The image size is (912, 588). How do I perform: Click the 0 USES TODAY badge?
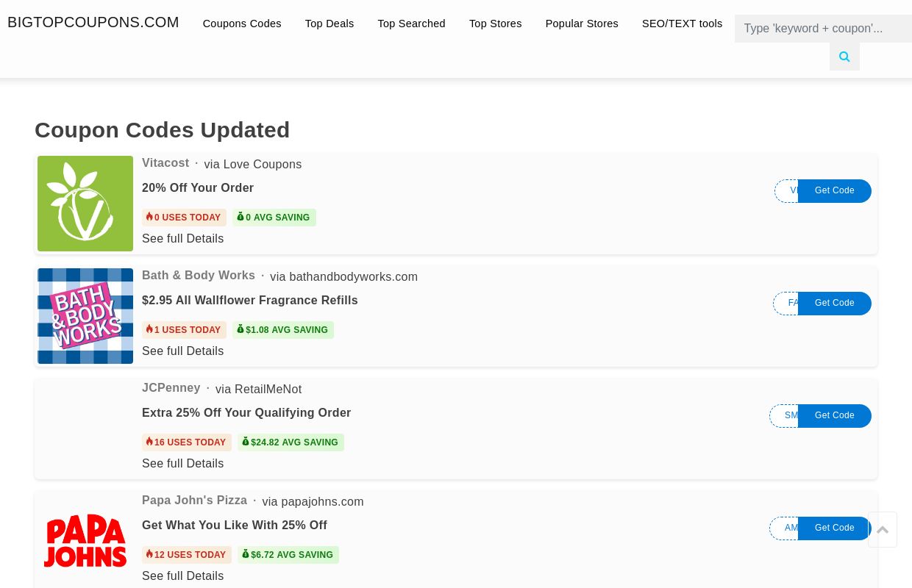184,218
